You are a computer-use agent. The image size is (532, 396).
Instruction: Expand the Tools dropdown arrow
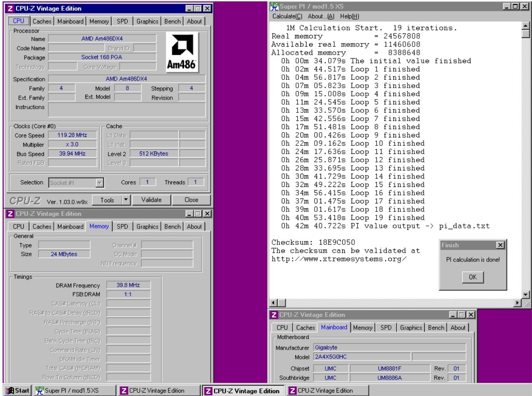[126, 200]
